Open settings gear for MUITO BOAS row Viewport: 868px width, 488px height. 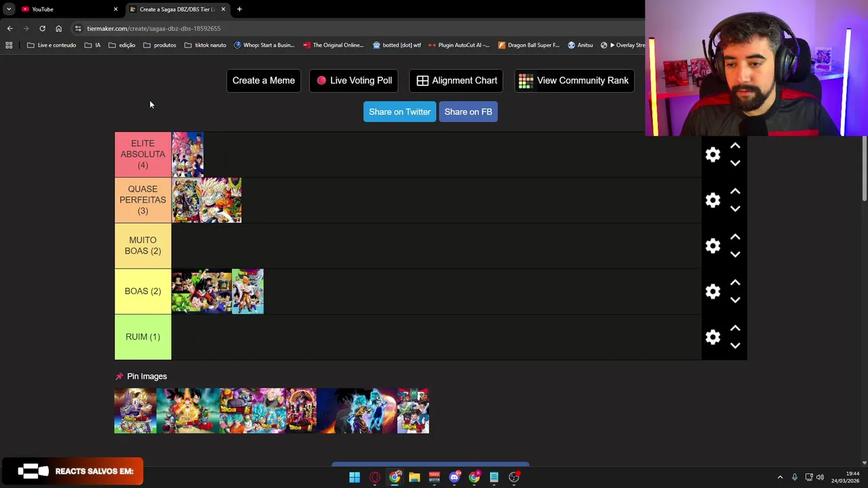tap(713, 245)
